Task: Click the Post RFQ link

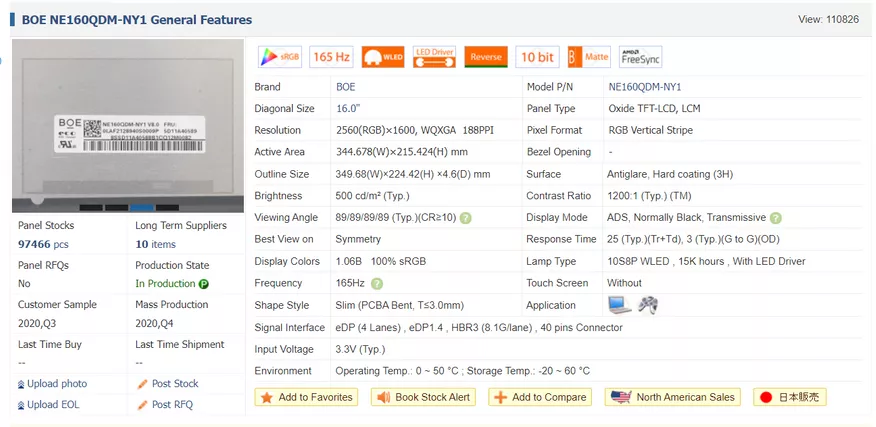Action: tap(172, 405)
